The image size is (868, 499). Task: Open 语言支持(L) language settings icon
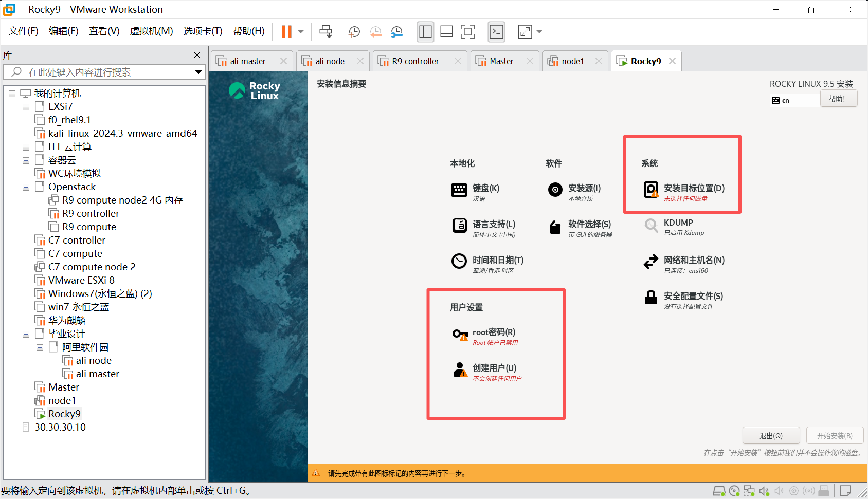click(459, 226)
